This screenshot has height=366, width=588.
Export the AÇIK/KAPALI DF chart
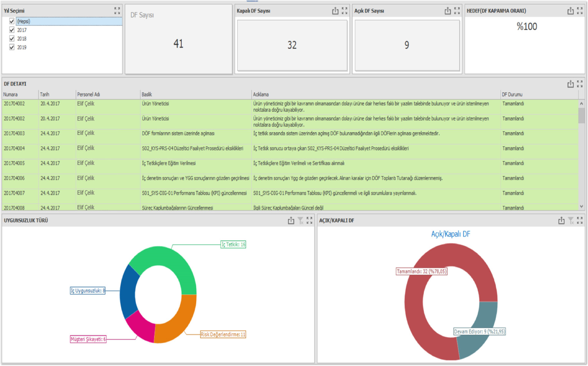pos(561,221)
